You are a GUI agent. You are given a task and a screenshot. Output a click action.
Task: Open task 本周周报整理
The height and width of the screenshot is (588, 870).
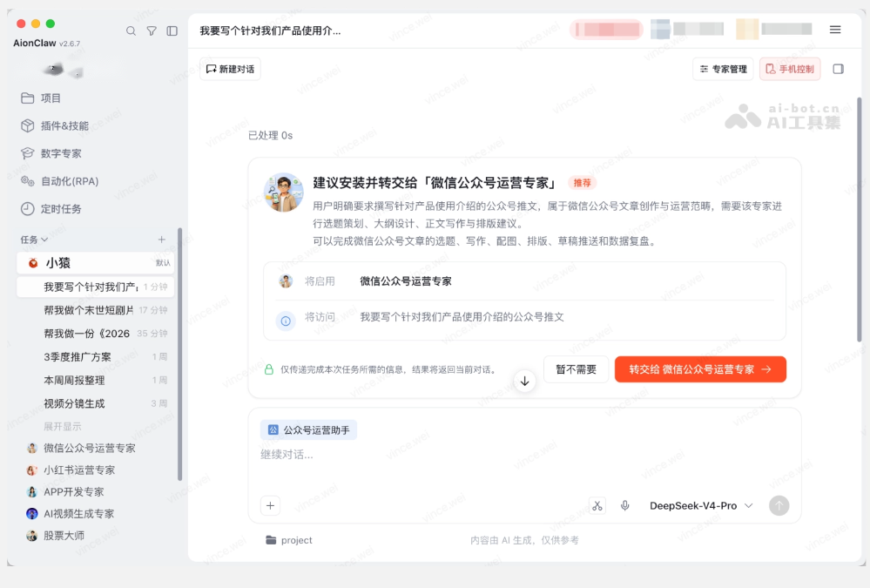(x=96, y=381)
